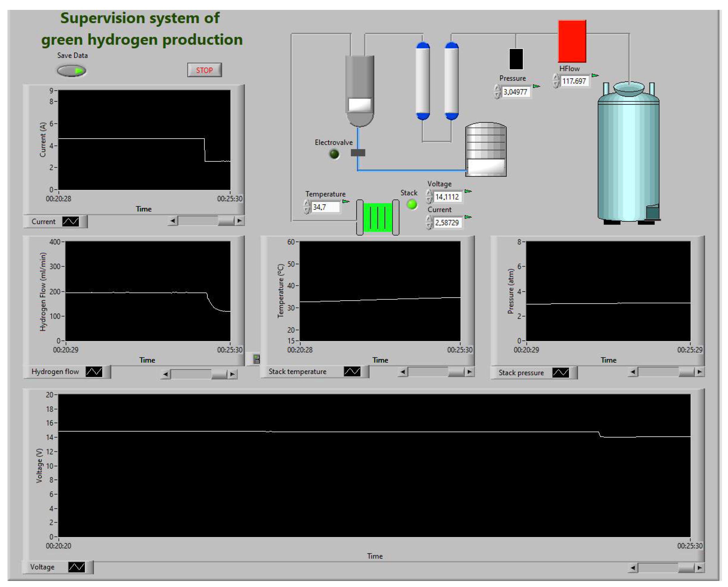
Task: Toggle the Save Data switch
Action: click(x=72, y=71)
